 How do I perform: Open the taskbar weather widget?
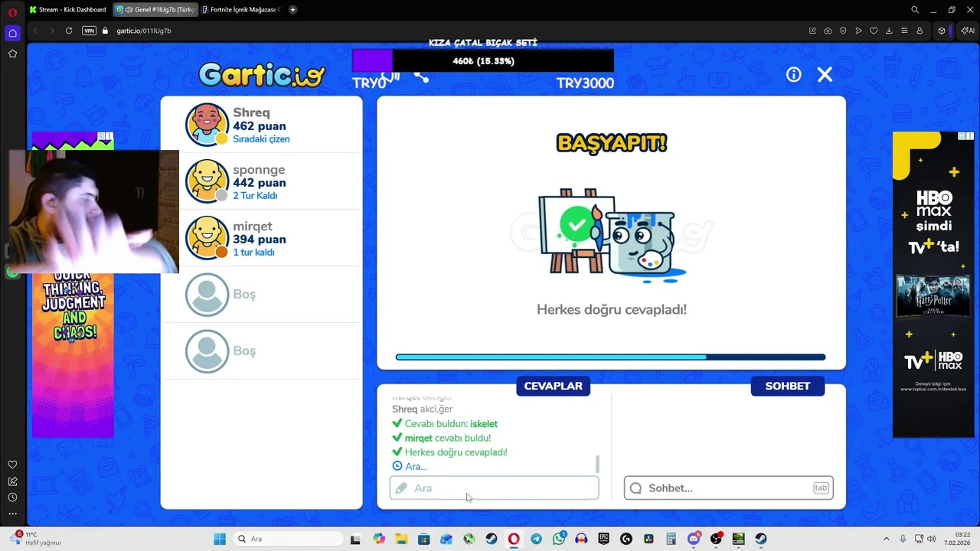(x=36, y=539)
